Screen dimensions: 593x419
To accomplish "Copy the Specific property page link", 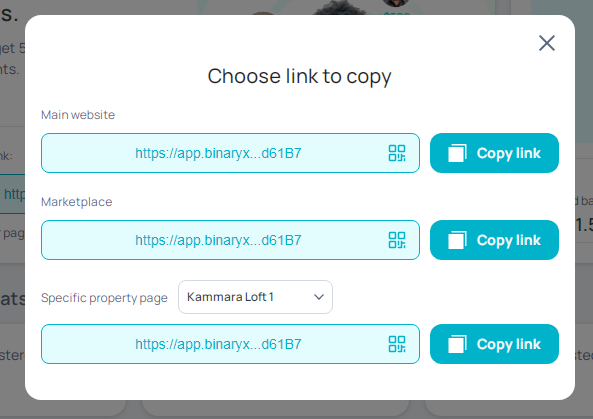I will tap(494, 344).
